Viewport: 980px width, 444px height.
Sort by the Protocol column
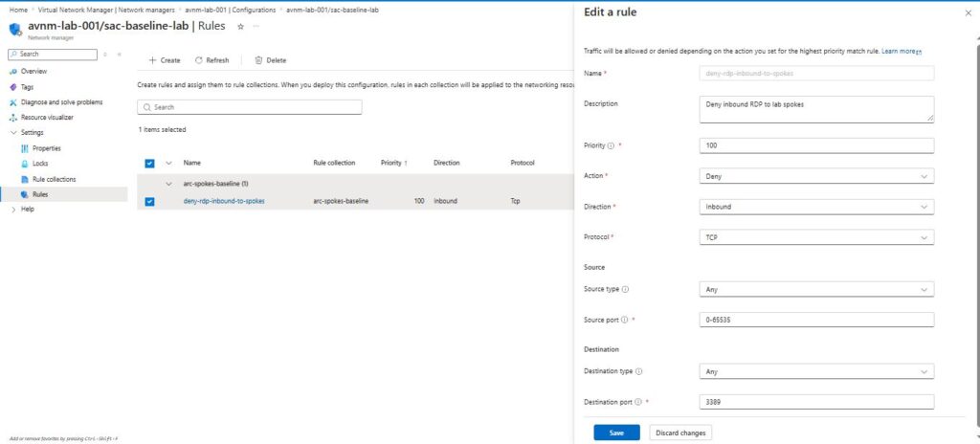[x=522, y=163]
